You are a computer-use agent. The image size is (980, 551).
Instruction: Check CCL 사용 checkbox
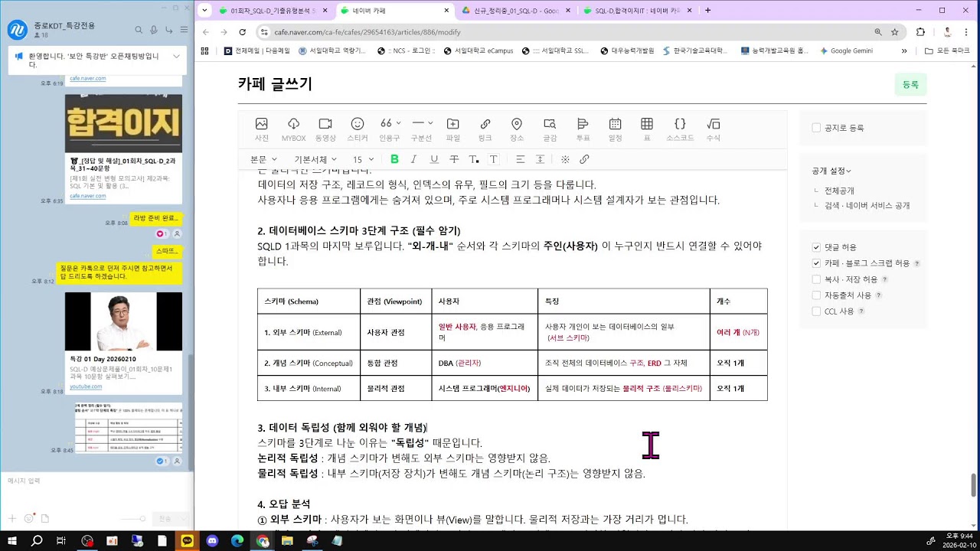click(816, 311)
